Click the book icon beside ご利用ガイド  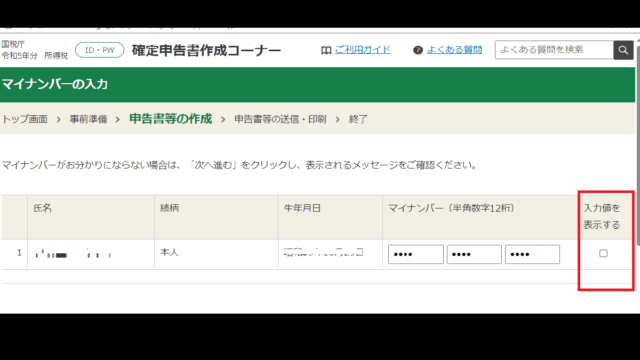coord(326,50)
